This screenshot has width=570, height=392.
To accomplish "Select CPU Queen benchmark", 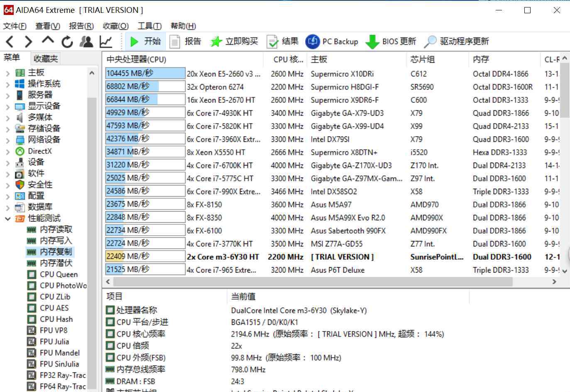I will (x=59, y=274).
